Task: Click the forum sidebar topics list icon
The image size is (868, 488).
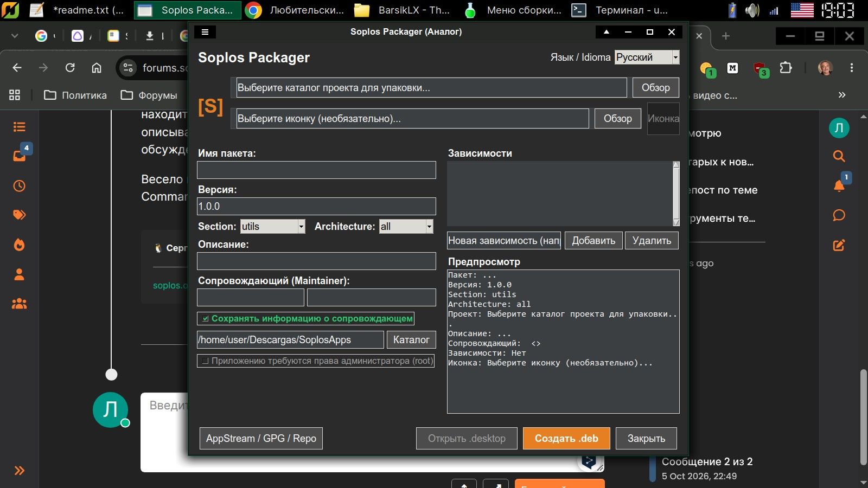Action: [x=20, y=127]
